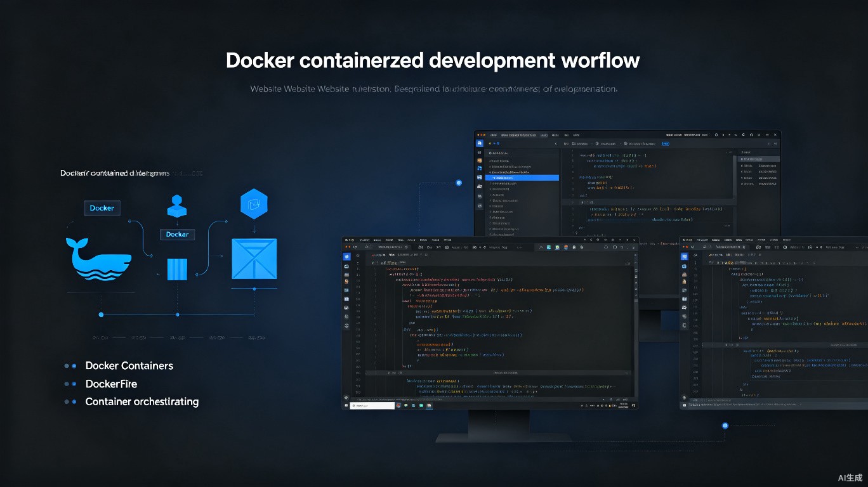Viewport: 868px width, 487px height.
Task: Select the blue highlighted tree row in back editor
Action: (x=522, y=178)
